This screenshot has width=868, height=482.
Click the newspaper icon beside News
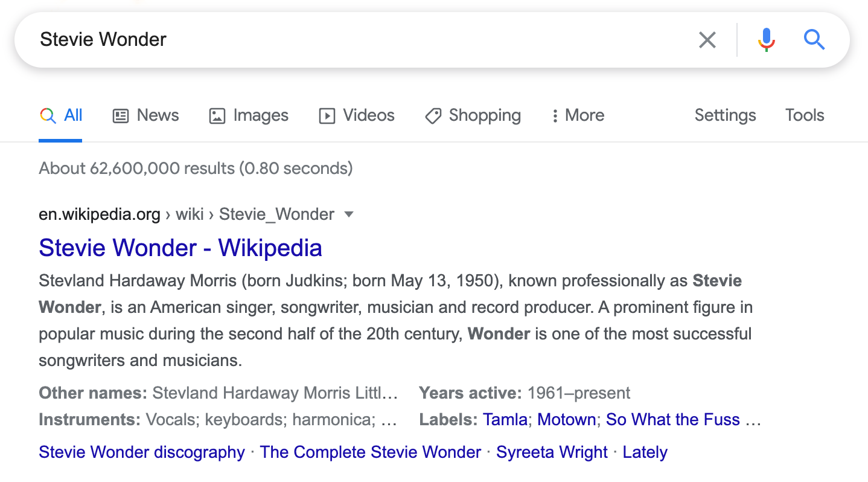pos(121,116)
